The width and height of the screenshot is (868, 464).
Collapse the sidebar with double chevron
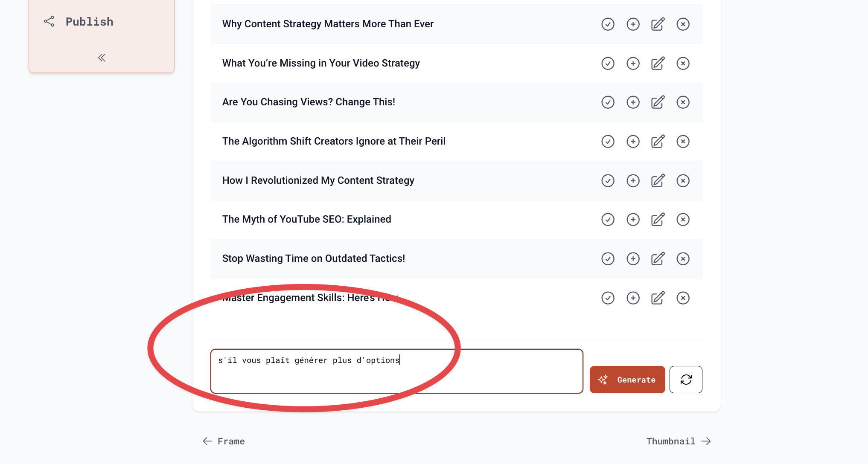[x=102, y=58]
